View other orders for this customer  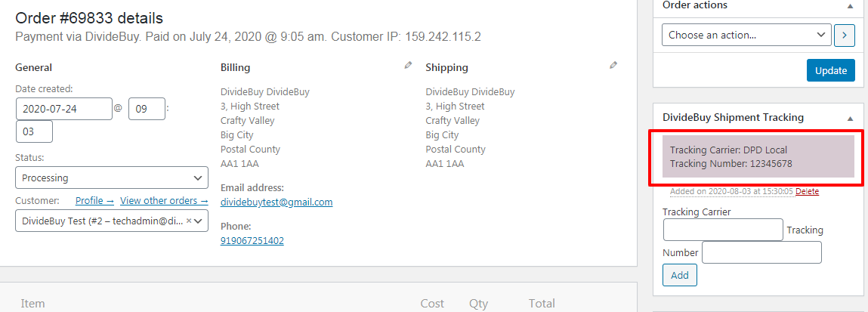click(x=164, y=201)
